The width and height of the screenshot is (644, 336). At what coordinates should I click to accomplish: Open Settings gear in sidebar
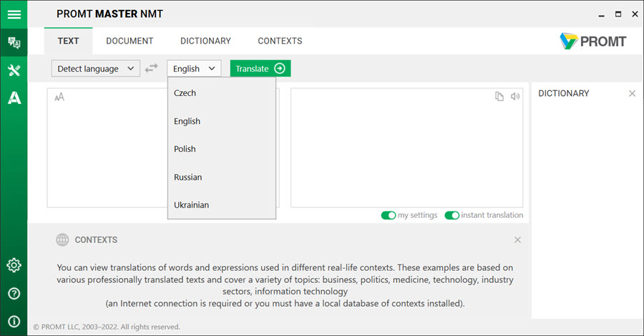coord(14,265)
